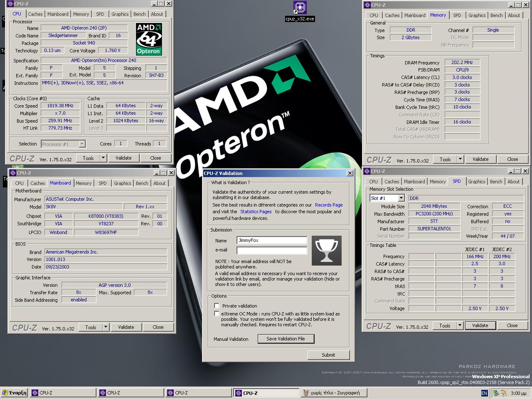Click the CPU-Z title icon of the Mainboard window
Viewport: 532px width, 399px height.
tap(12, 173)
